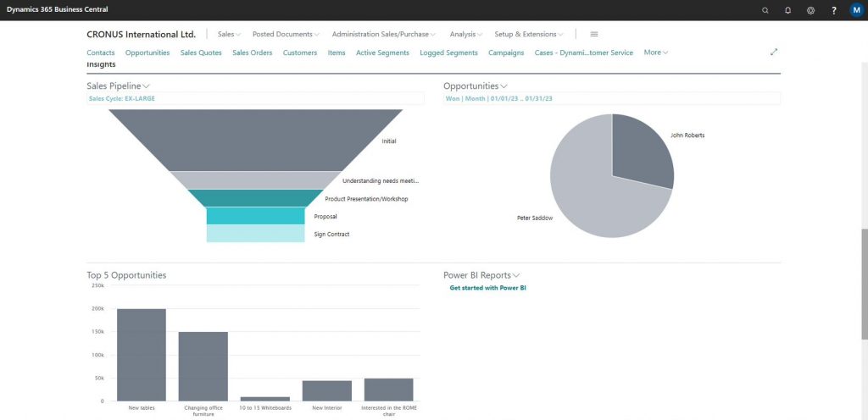
Task: Select the Proposal funnel segment
Action: click(x=255, y=216)
